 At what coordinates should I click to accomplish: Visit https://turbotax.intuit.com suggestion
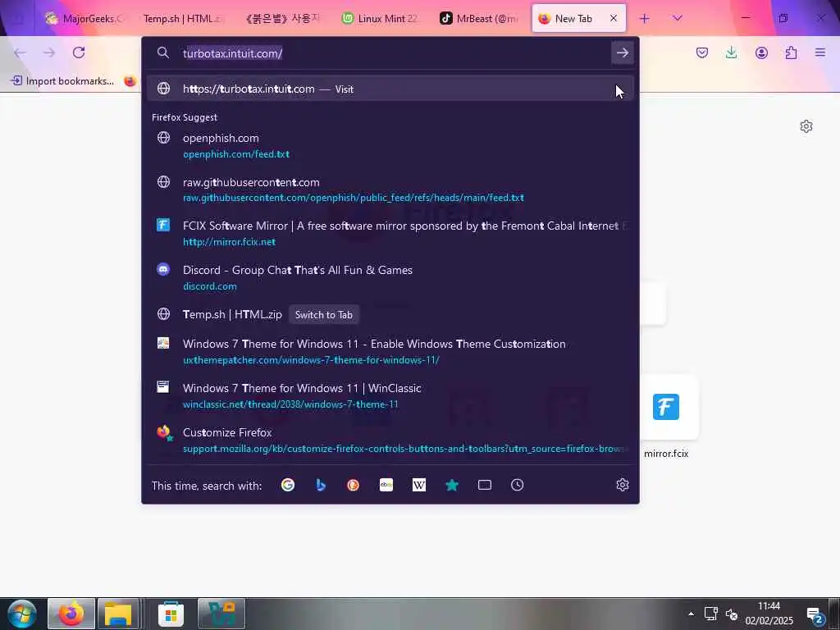tap(390, 89)
